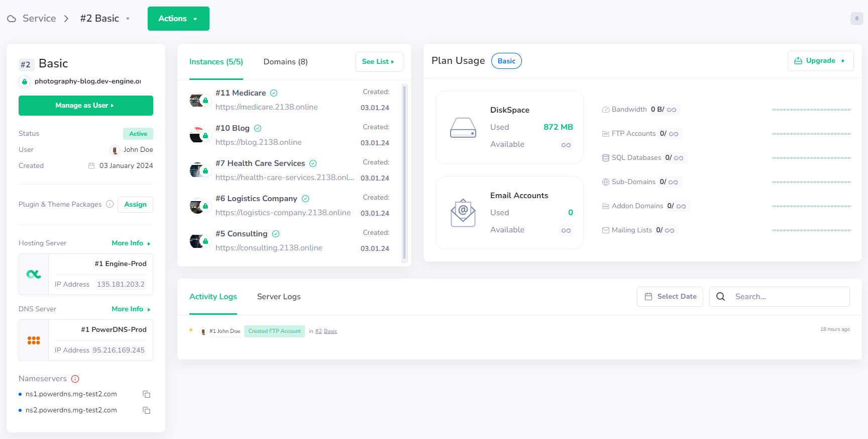Image resolution: width=868 pixels, height=439 pixels.
Task: Open #7 Health Care Services instance
Action: 260,163
